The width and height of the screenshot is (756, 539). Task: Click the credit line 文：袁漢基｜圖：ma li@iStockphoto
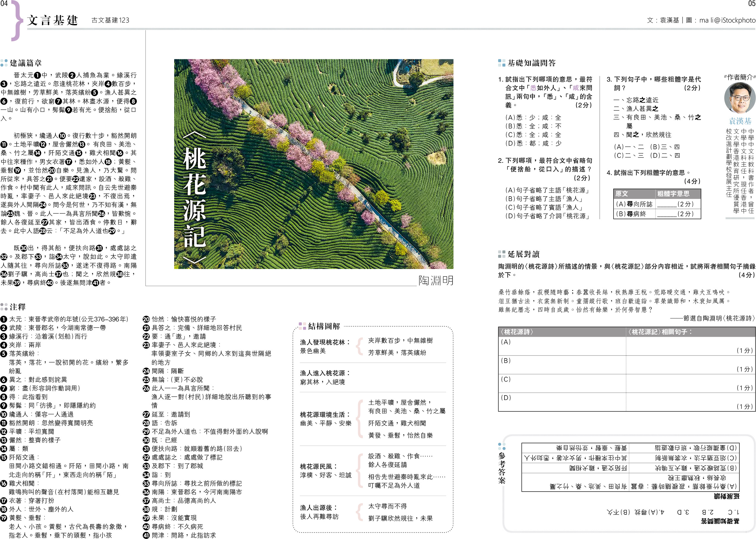pyautogui.click(x=701, y=20)
